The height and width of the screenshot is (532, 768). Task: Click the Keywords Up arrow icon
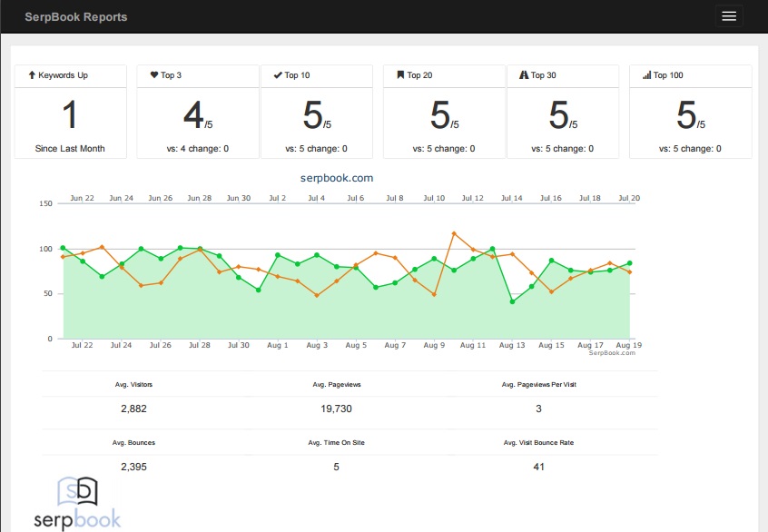[x=32, y=75]
